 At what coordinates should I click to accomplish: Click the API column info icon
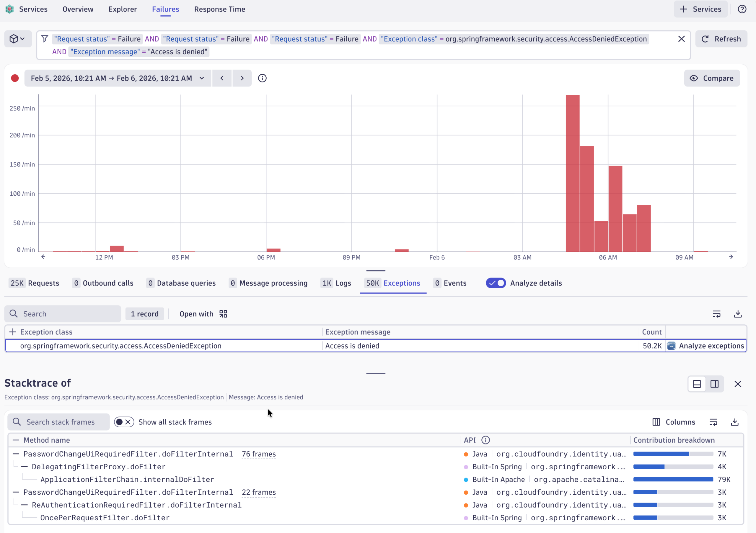tap(485, 440)
